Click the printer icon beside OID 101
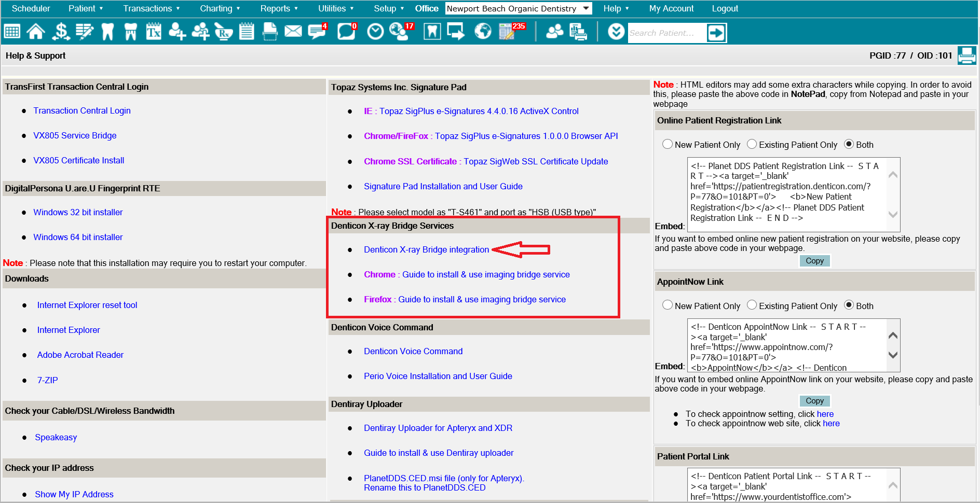This screenshot has height=503, width=980. (x=967, y=55)
